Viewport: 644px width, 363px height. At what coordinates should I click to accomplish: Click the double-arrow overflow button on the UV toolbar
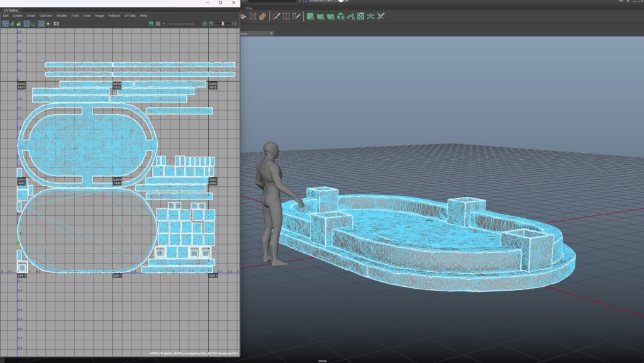pos(236,23)
